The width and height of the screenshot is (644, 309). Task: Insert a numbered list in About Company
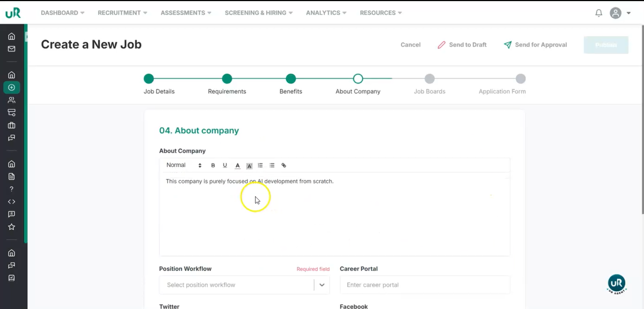(260, 165)
